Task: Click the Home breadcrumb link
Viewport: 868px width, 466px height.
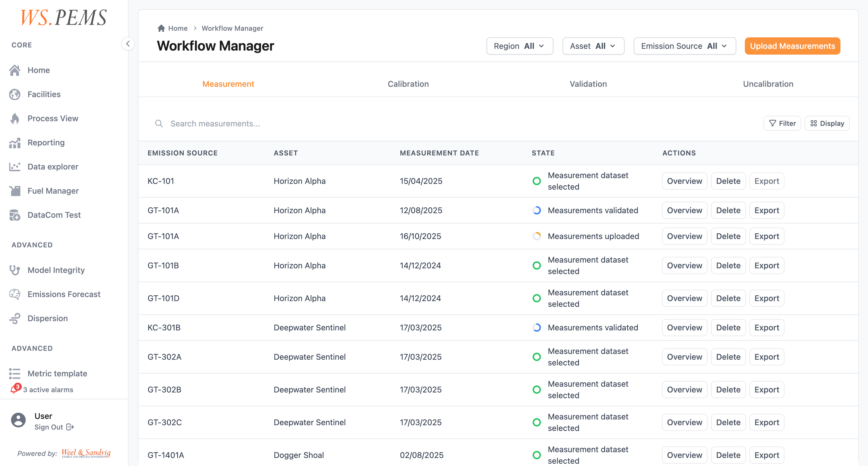Action: [178, 28]
